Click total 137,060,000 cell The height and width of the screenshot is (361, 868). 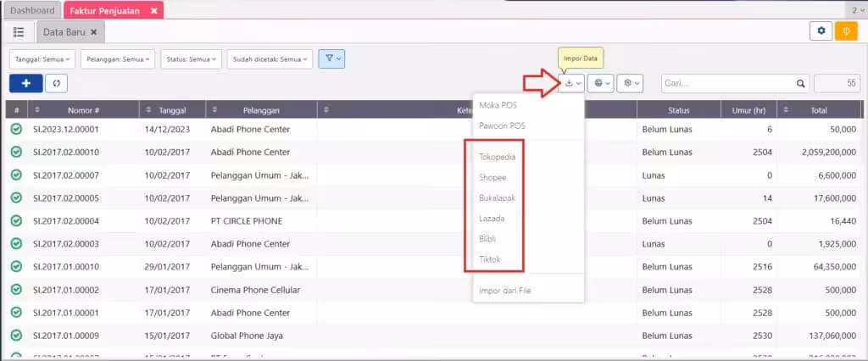(x=832, y=336)
